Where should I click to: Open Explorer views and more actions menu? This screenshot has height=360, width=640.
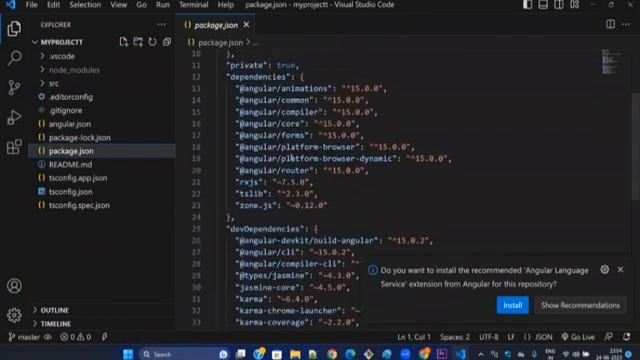click(162, 24)
